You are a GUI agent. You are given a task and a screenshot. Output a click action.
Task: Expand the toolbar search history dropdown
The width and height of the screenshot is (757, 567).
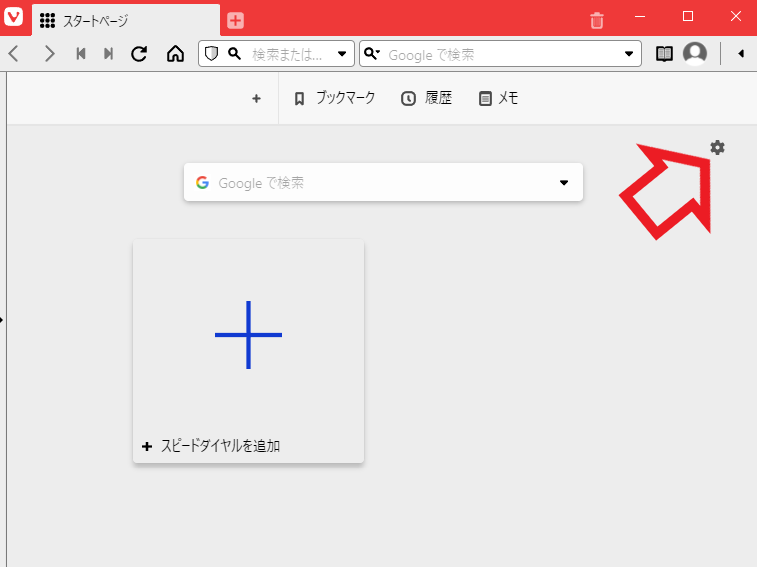[629, 54]
